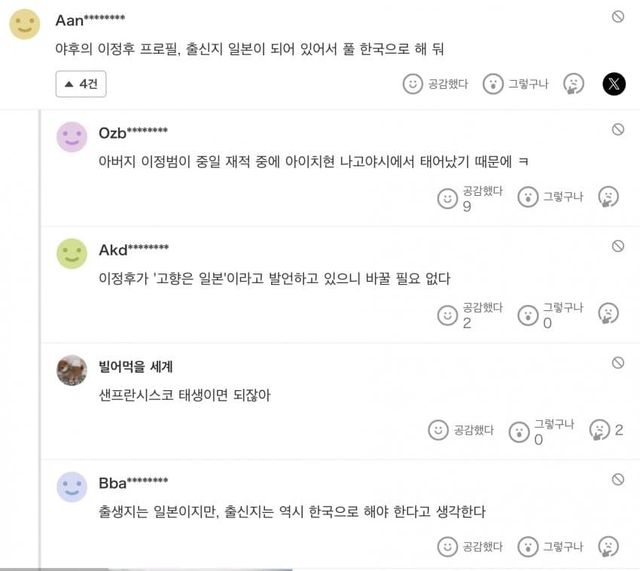Open 빌어먹을 세계 user profile picture
Viewport: 640px width, 571px height.
(x=71, y=369)
